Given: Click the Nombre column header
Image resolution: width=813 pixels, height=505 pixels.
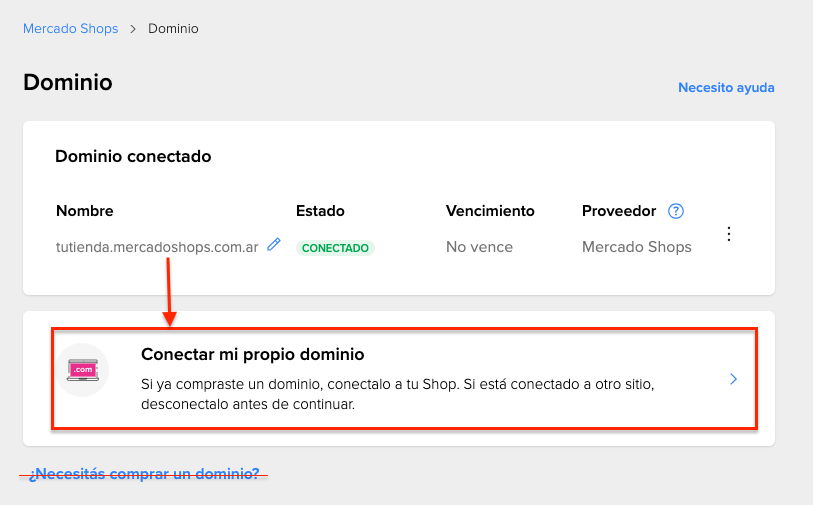Looking at the screenshot, I should [85, 211].
